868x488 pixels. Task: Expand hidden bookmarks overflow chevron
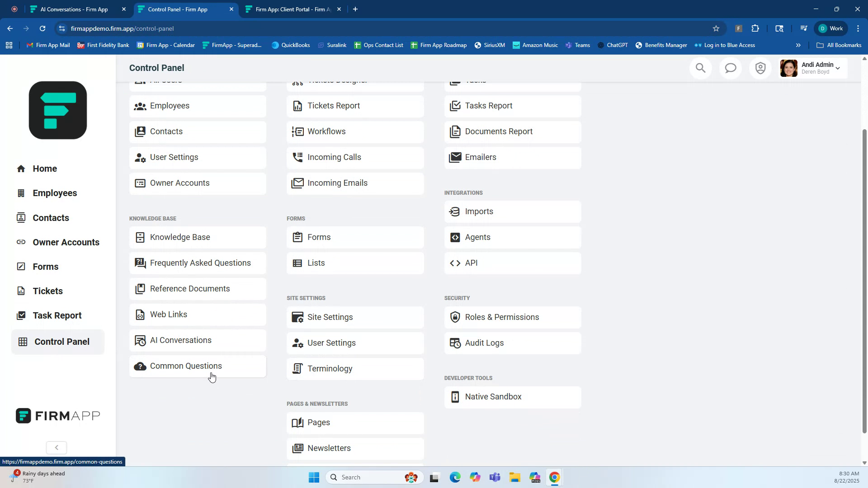(798, 45)
